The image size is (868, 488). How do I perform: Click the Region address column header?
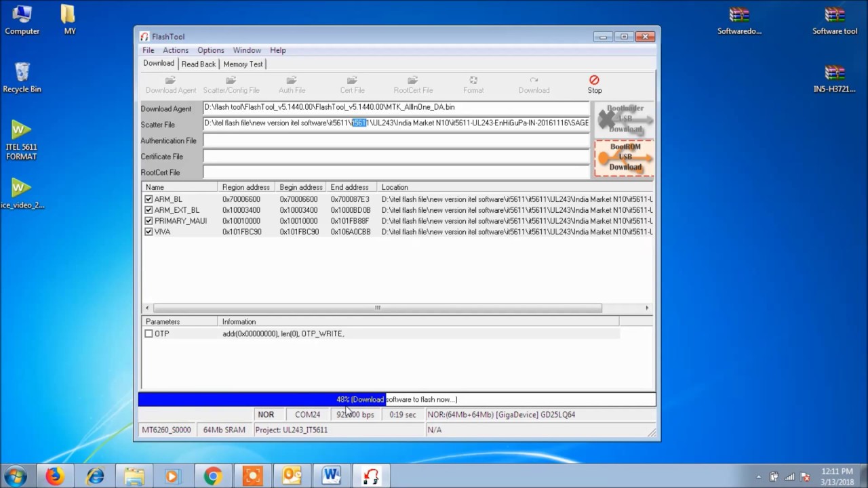246,187
